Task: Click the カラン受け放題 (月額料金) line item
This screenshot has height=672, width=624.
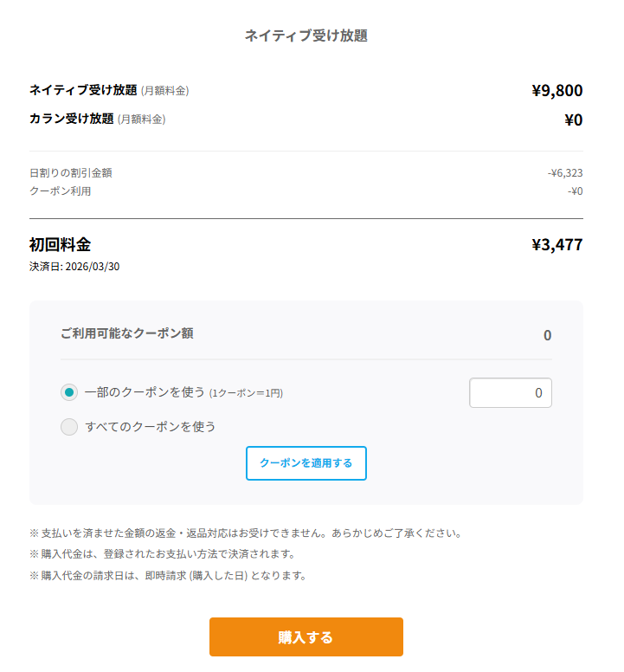Action: pyautogui.click(x=97, y=119)
